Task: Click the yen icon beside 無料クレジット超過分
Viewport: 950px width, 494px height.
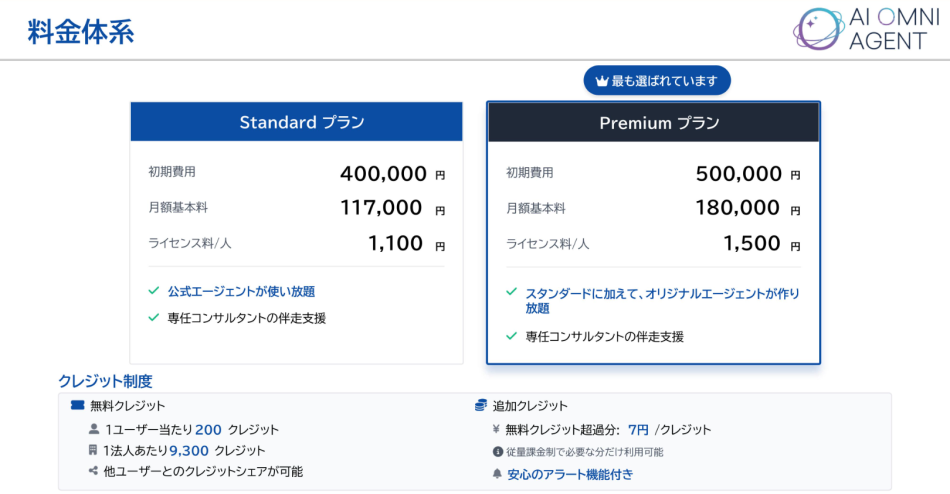Action: (496, 429)
